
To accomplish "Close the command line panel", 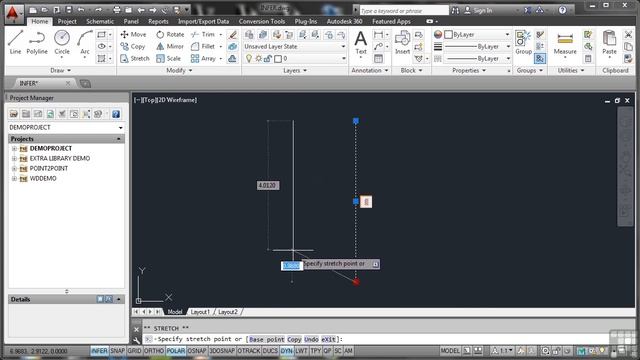I will [137, 329].
